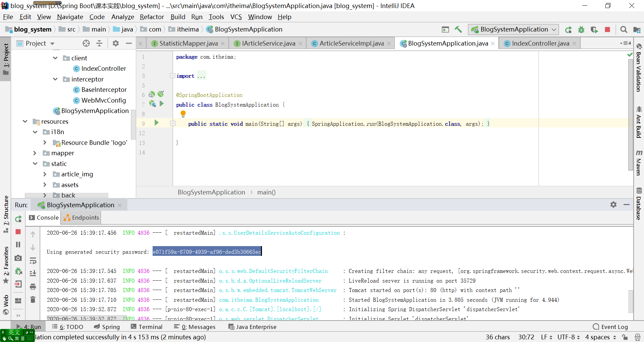Rerun BlogSystemApplication from the top toolbar
Viewport: 644px width, 342px height.
pyautogui.click(x=568, y=30)
